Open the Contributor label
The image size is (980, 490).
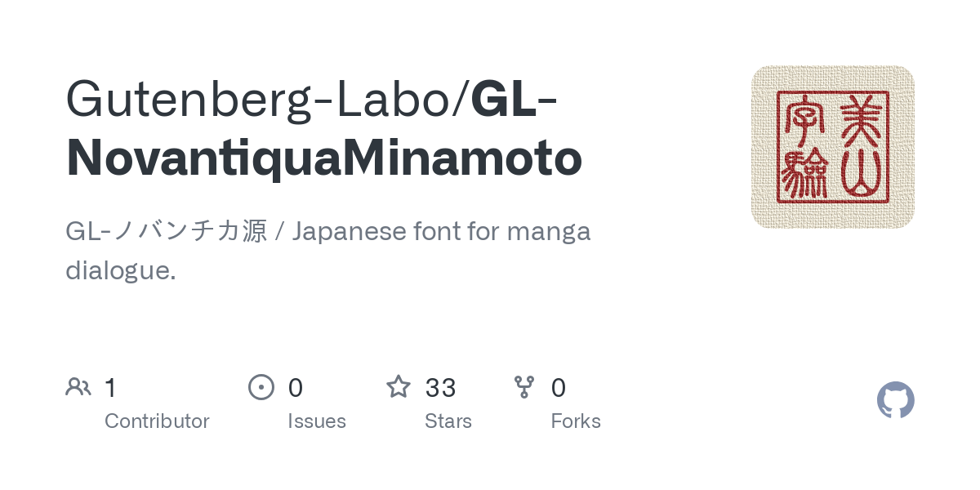pos(157,421)
